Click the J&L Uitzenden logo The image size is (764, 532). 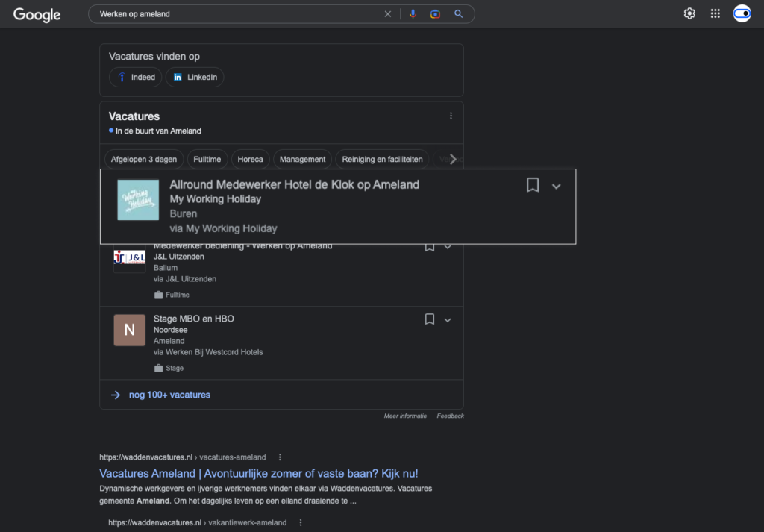point(130,258)
